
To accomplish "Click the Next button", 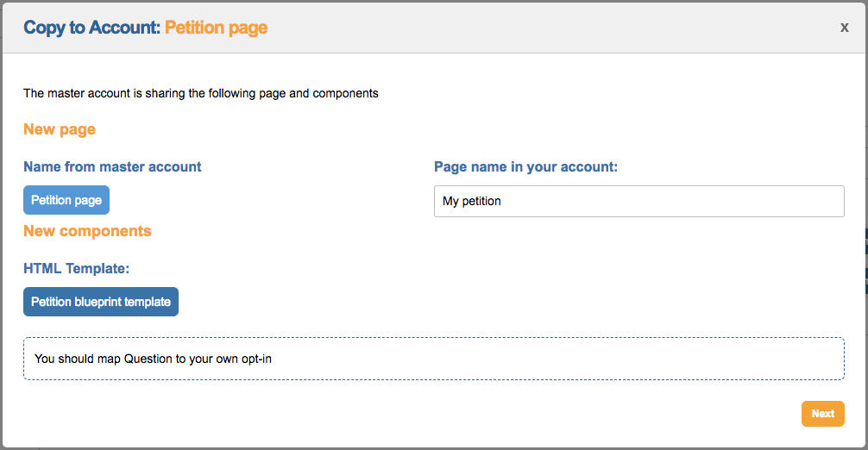I will 822,414.
